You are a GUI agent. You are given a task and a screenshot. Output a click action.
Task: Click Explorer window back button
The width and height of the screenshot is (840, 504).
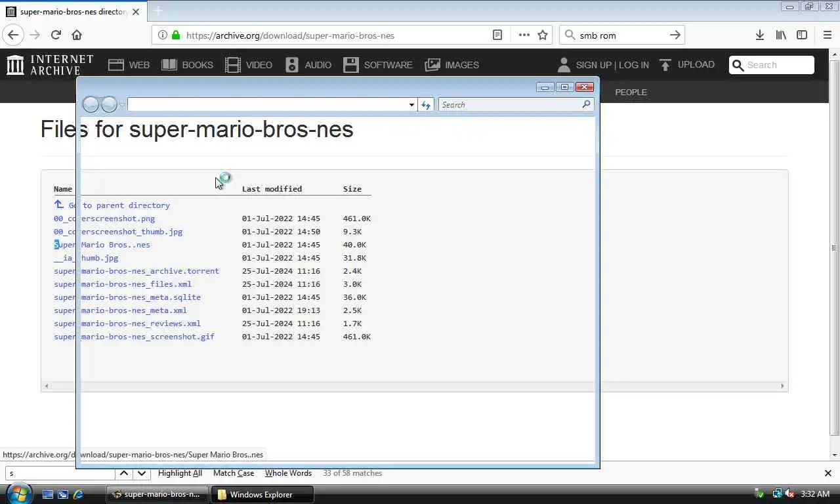(x=91, y=104)
